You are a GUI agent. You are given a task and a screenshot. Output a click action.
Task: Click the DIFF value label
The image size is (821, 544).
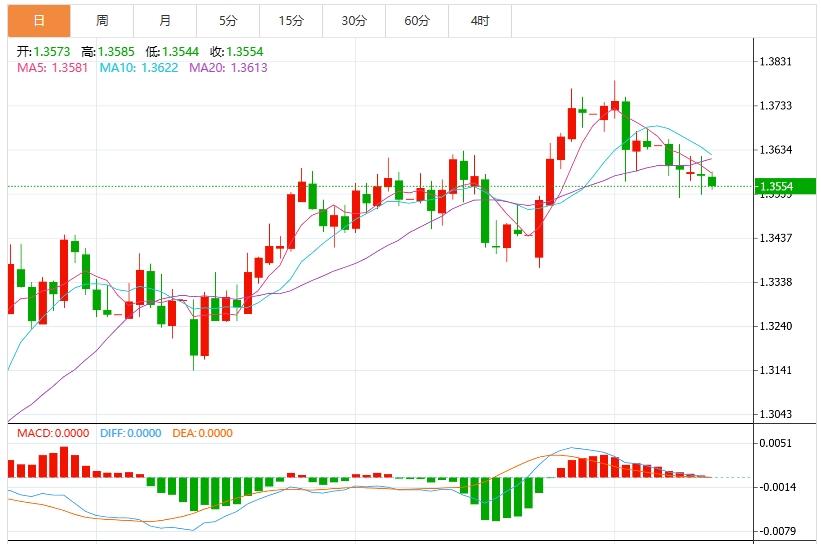coord(130,433)
